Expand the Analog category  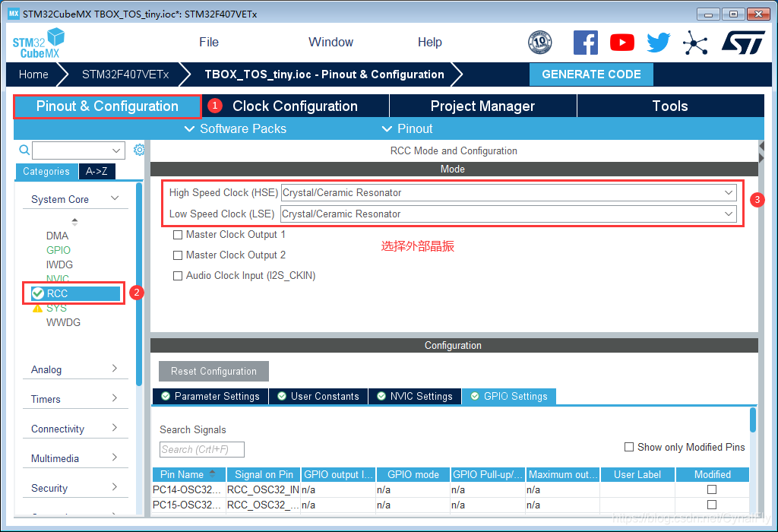[x=75, y=369]
